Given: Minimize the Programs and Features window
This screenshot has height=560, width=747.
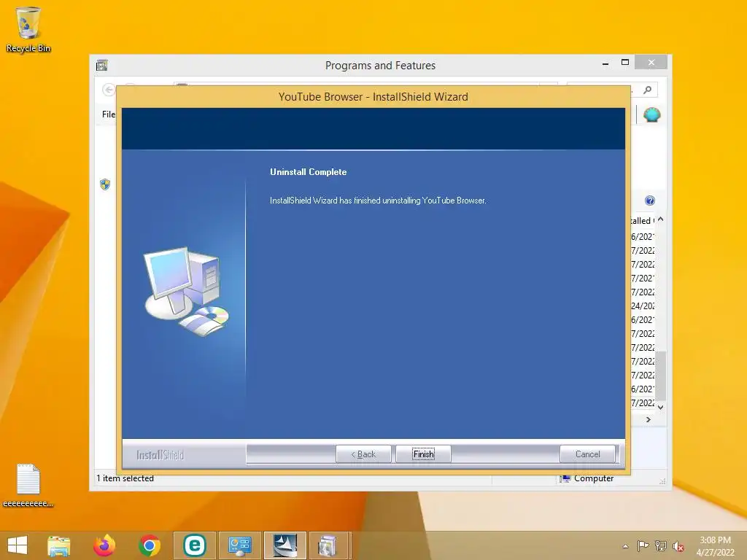Looking at the screenshot, I should [605, 63].
